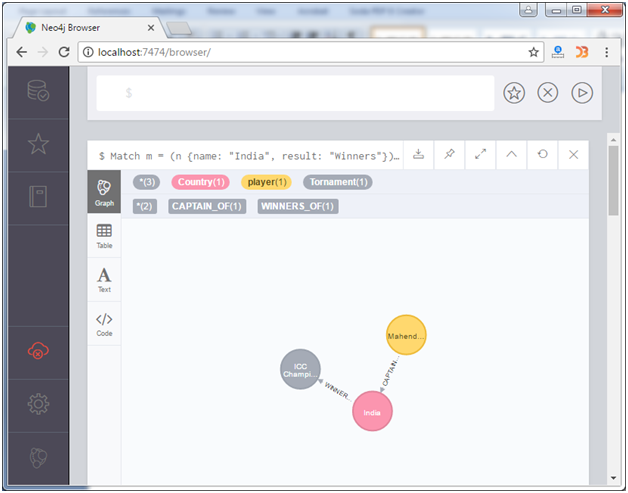Select the *(2) all relationships badge
The image size is (628, 493).
point(145,206)
